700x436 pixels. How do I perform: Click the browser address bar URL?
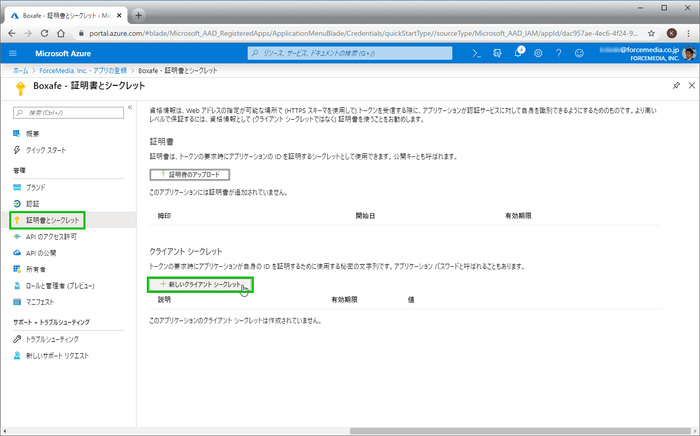click(x=363, y=33)
